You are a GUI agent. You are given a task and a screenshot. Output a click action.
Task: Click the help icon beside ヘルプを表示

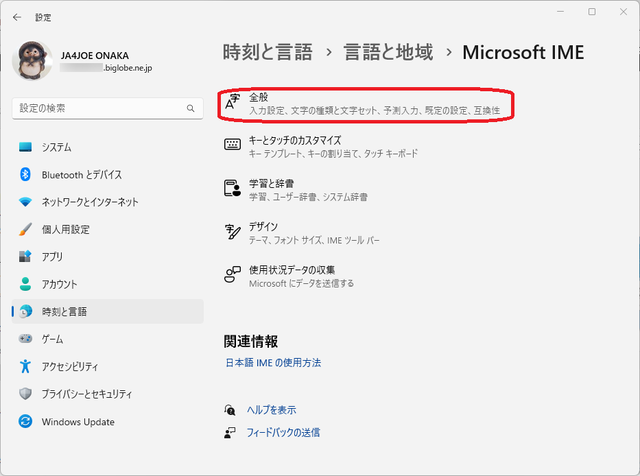point(230,410)
